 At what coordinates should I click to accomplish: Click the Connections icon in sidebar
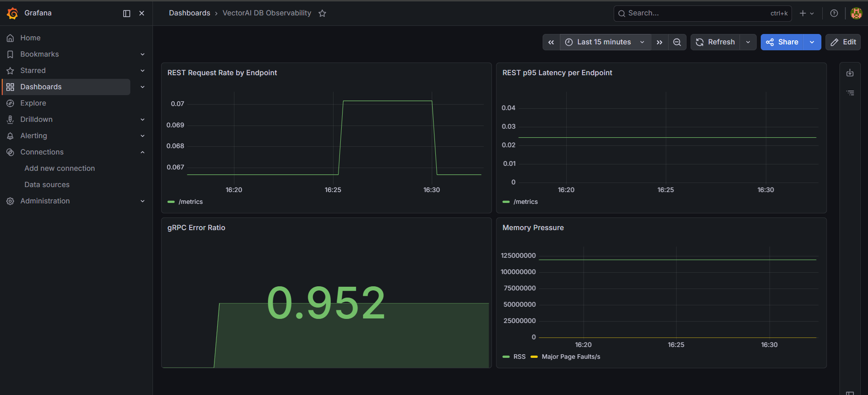pos(10,152)
